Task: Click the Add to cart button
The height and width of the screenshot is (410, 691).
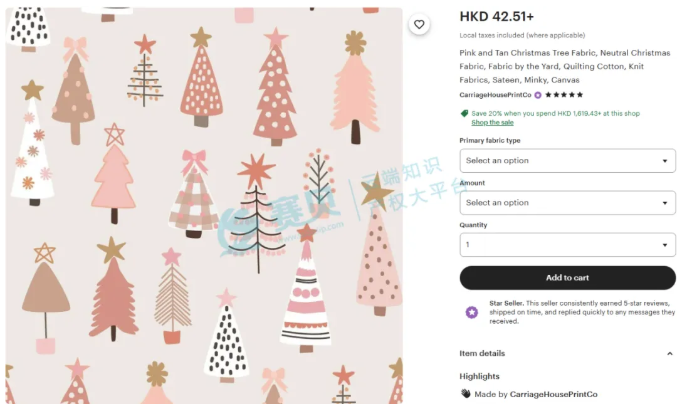Action: [x=568, y=278]
